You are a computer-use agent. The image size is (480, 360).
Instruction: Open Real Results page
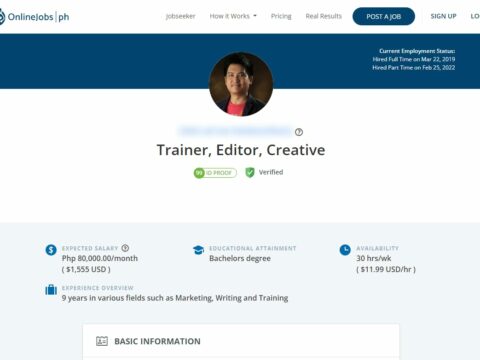tap(324, 16)
